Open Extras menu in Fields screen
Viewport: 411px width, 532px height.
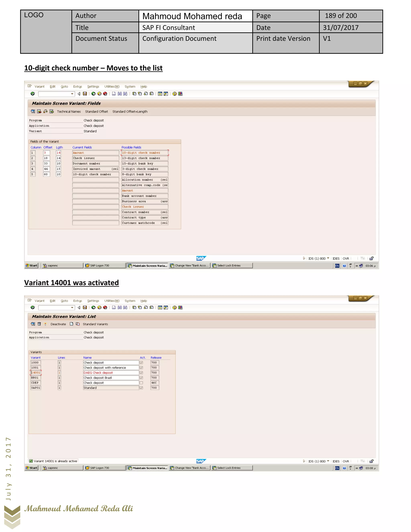coord(78,87)
